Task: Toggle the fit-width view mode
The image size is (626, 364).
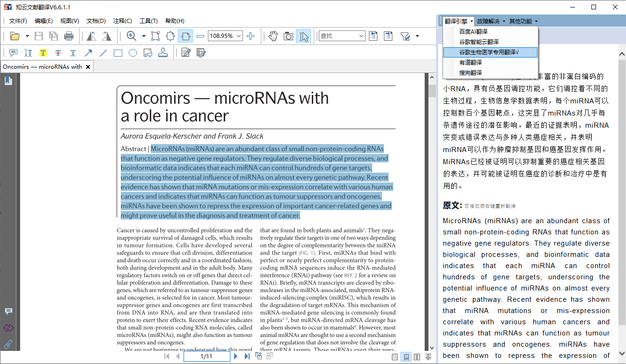Action: tap(185, 36)
